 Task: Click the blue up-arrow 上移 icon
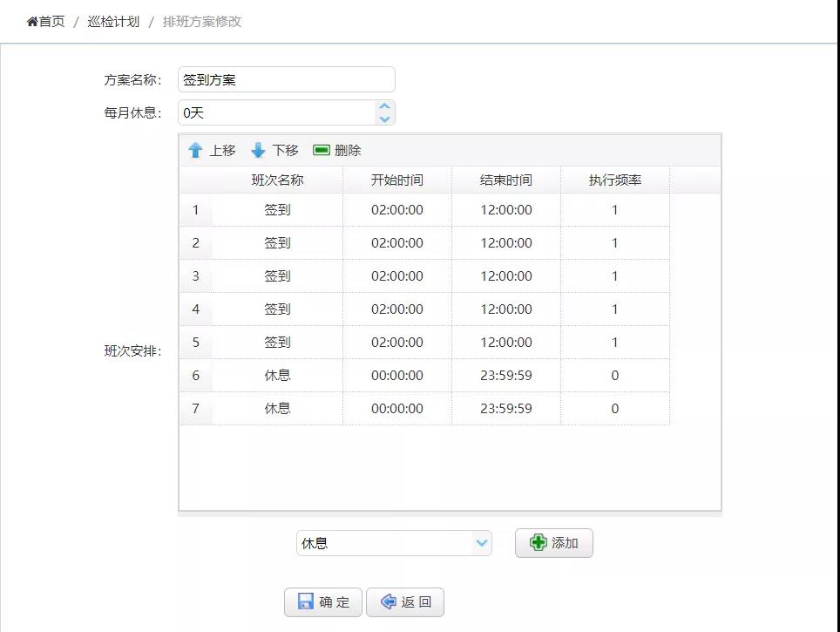(195, 151)
